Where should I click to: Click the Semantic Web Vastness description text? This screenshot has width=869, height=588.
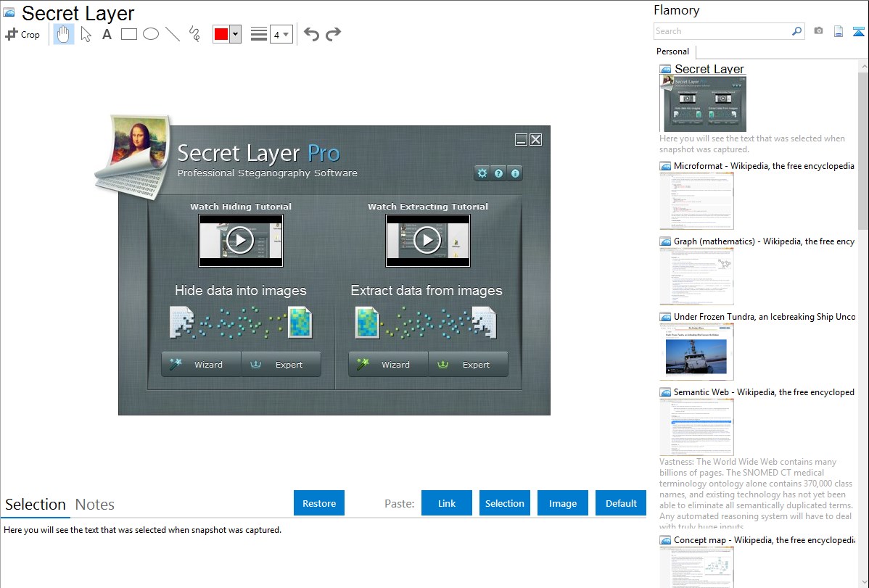(x=756, y=494)
